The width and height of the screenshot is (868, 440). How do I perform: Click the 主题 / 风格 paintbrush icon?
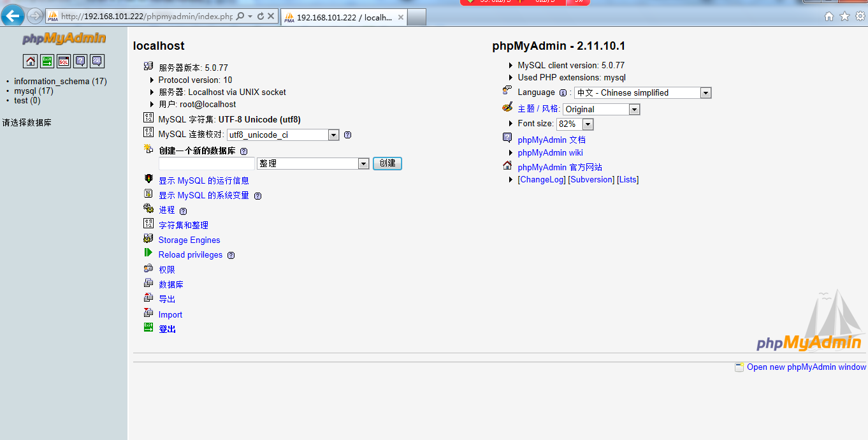tap(507, 107)
